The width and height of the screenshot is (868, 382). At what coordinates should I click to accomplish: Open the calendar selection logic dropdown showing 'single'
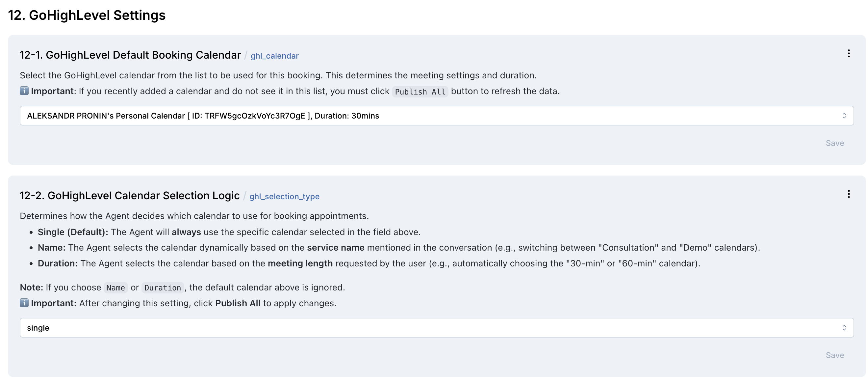(437, 328)
